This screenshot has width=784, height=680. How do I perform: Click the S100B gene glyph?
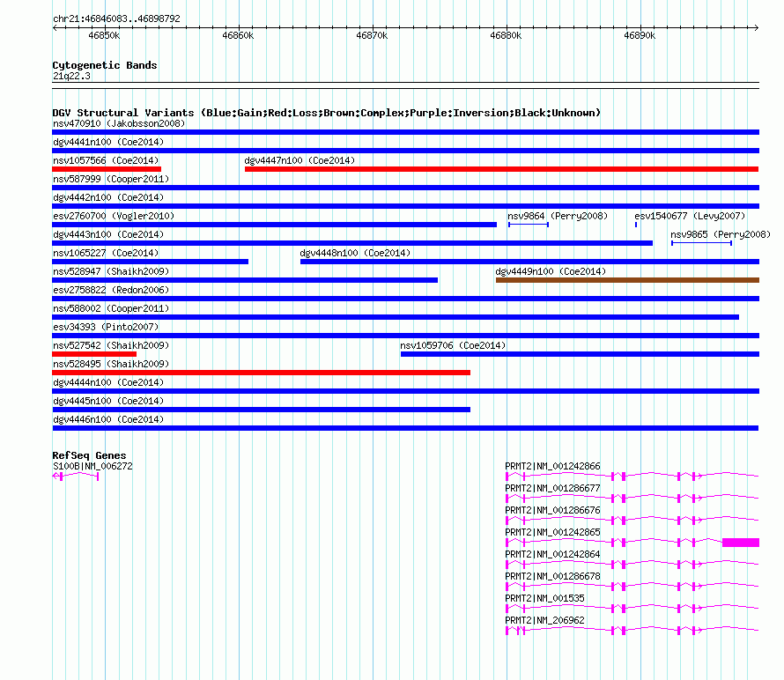tap(76, 477)
